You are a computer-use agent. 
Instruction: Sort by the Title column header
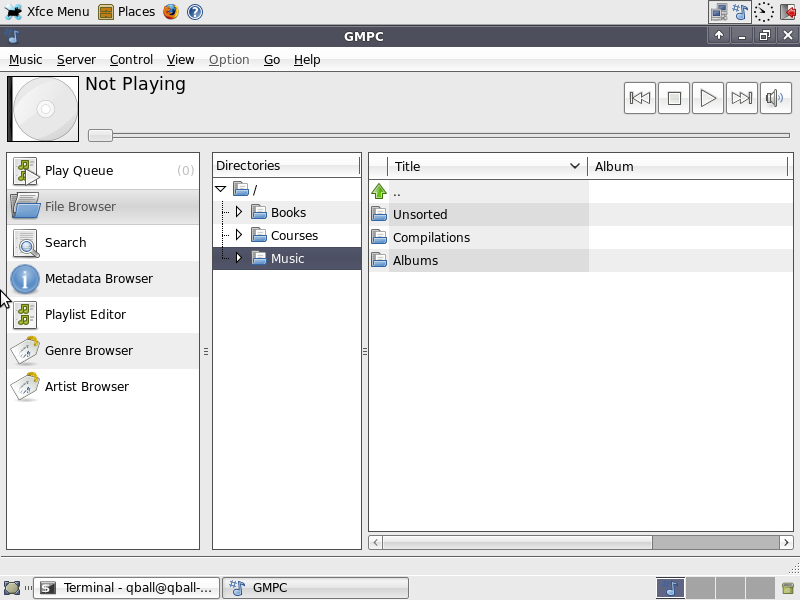487,166
